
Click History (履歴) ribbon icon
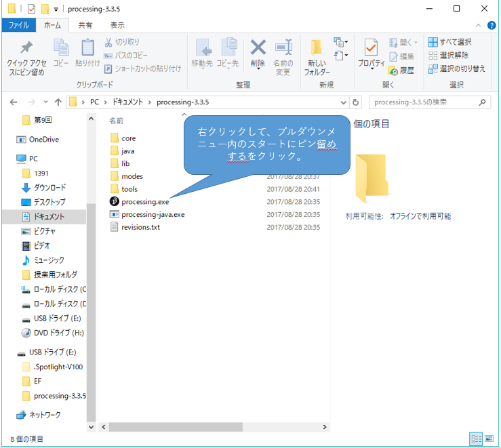click(x=401, y=70)
